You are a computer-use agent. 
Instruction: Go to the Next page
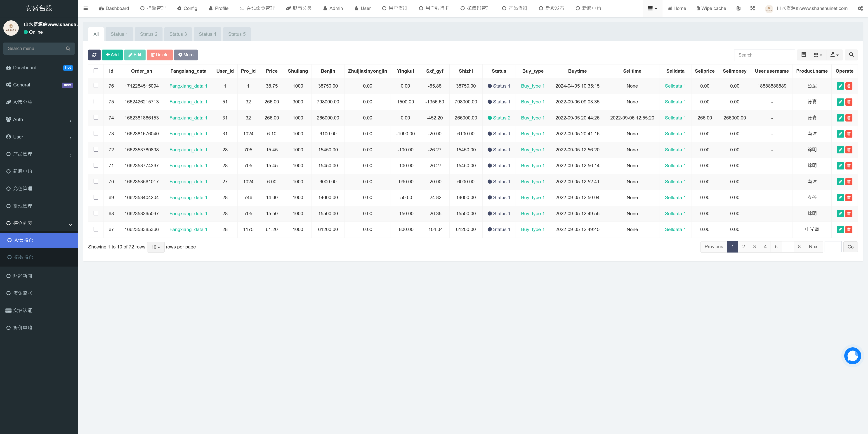tap(814, 247)
